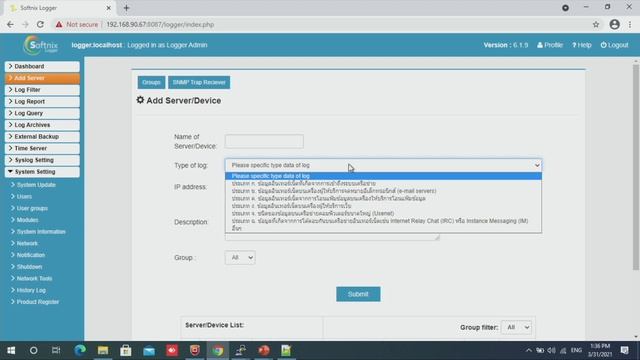This screenshot has height=360, width=640.
Task: Open System Update submenu item
Action: [36, 185]
